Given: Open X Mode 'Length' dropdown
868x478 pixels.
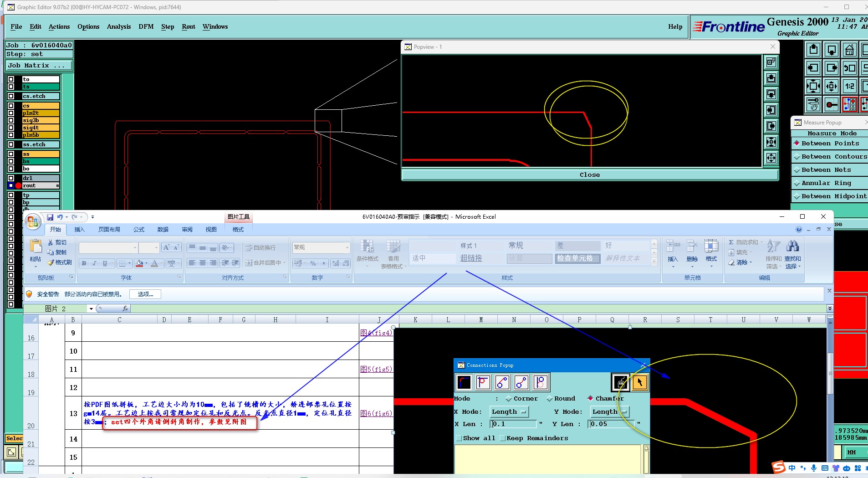Looking at the screenshot, I should click(509, 411).
